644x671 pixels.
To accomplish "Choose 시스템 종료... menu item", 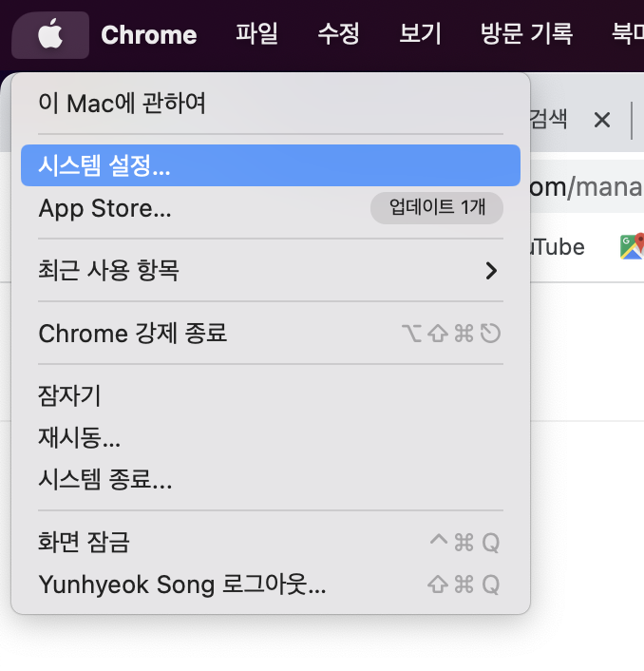I will pos(271,479).
